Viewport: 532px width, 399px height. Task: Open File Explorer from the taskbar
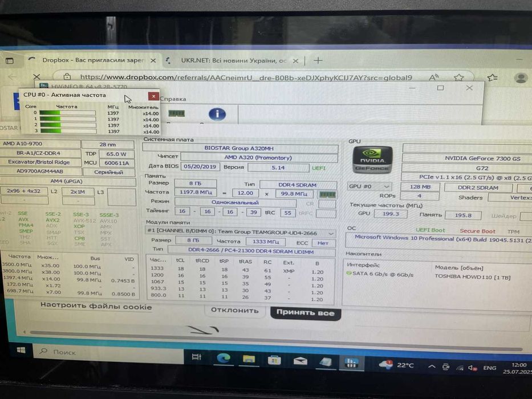tap(249, 359)
